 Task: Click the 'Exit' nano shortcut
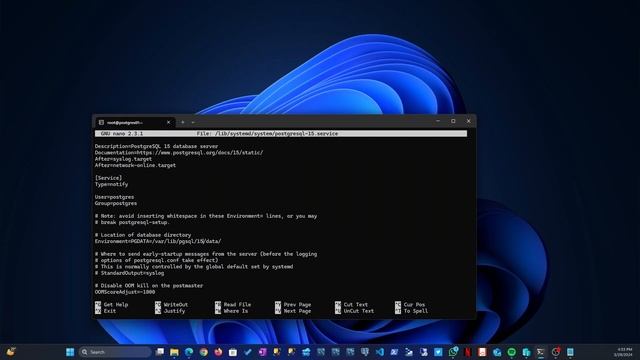110,311
